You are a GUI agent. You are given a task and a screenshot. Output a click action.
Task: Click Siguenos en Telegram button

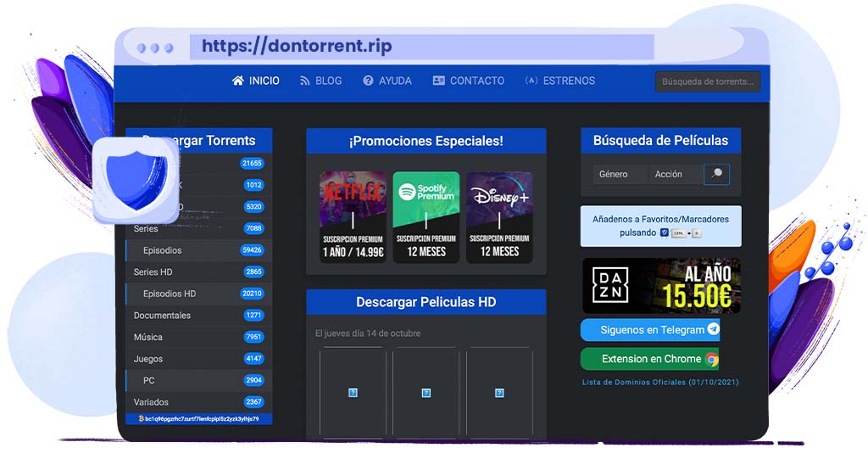650,330
